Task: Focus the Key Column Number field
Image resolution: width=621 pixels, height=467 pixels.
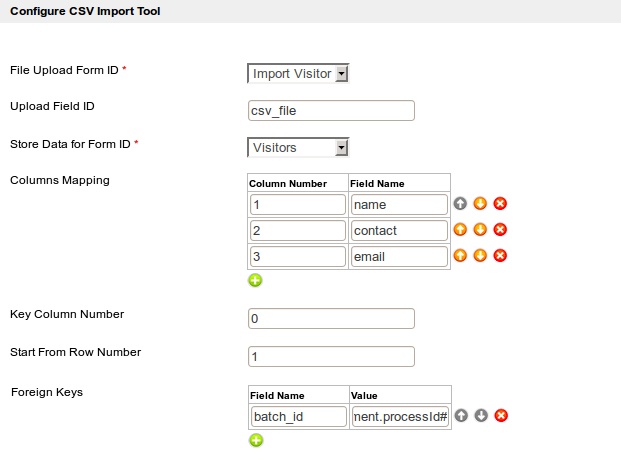Action: click(x=331, y=318)
